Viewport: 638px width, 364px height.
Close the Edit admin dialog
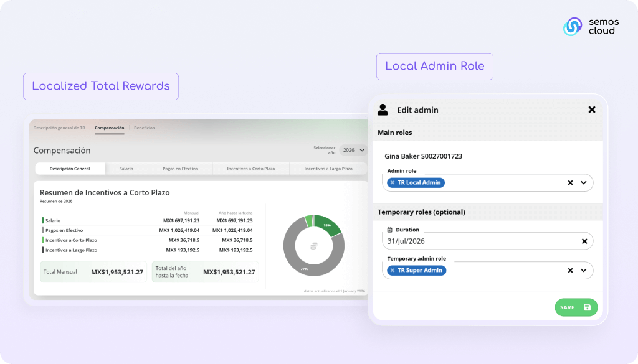coord(592,110)
